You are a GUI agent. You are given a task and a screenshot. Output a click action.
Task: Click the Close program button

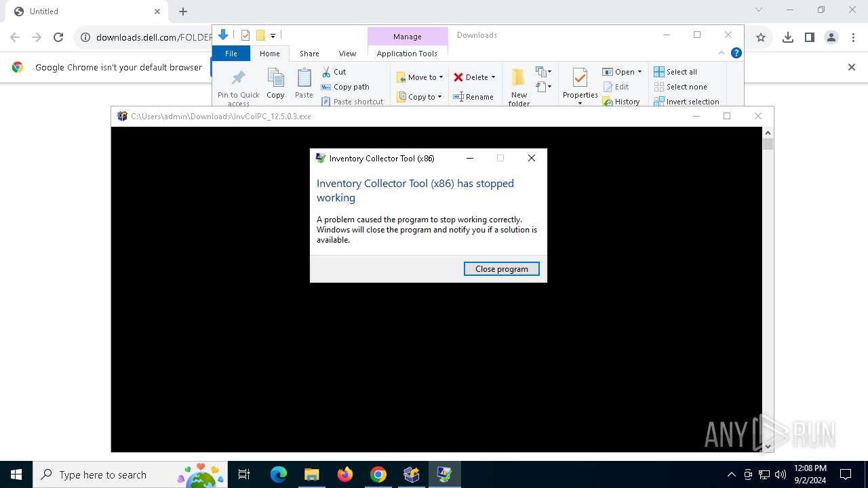501,269
